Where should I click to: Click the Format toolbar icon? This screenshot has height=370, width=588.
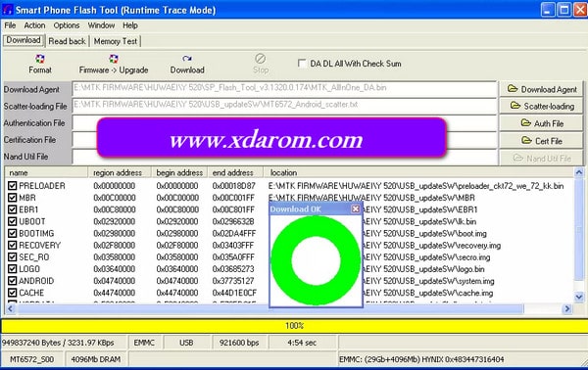(40, 59)
